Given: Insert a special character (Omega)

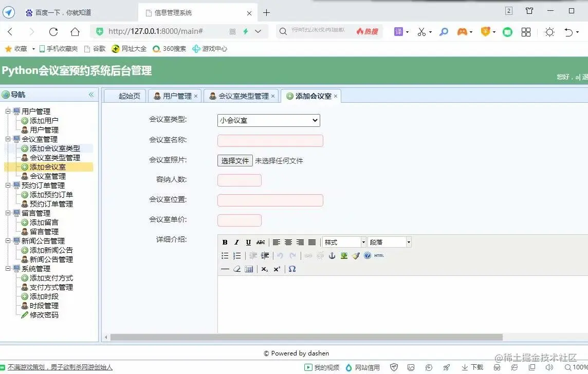Looking at the screenshot, I should 292,269.
